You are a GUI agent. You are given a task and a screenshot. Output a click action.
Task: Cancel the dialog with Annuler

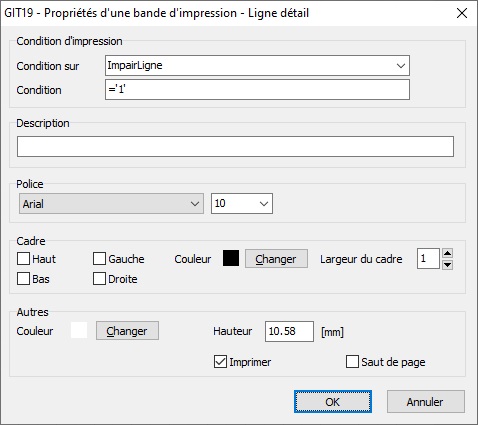tap(426, 402)
